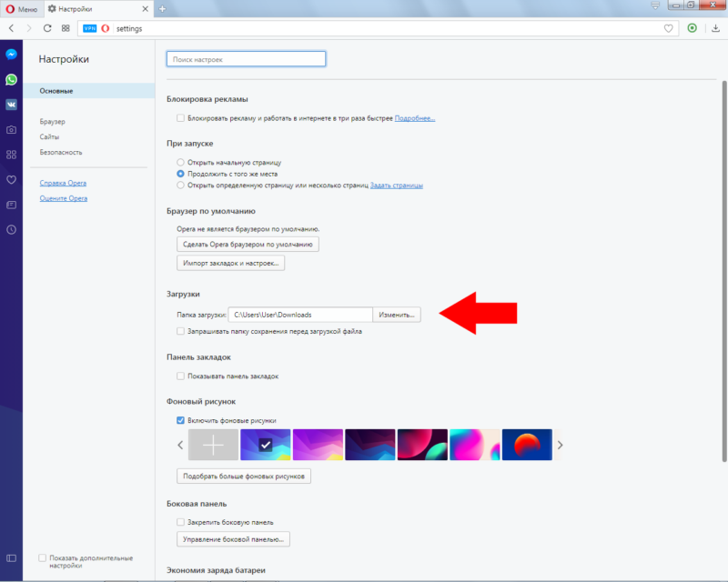
Task: Go forward with the forward arrow
Action: point(29,28)
